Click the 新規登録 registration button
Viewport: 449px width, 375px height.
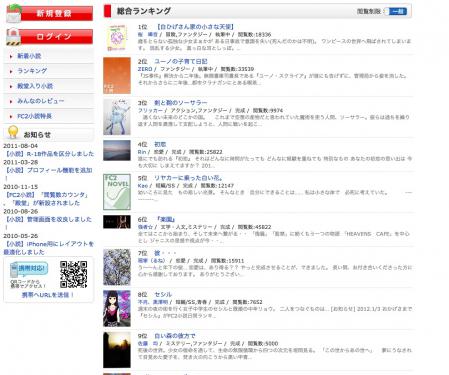click(x=49, y=13)
